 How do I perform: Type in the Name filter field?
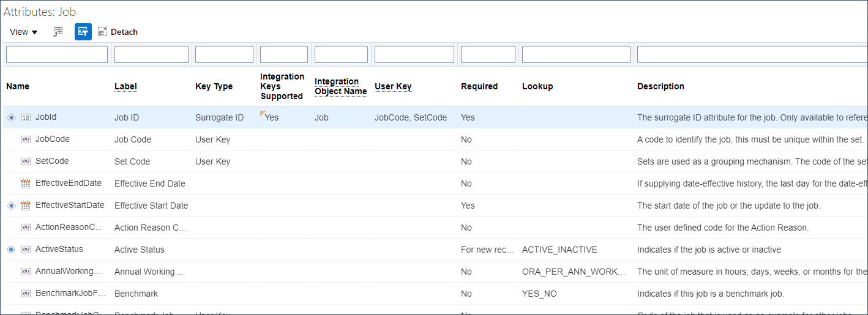pyautogui.click(x=57, y=54)
